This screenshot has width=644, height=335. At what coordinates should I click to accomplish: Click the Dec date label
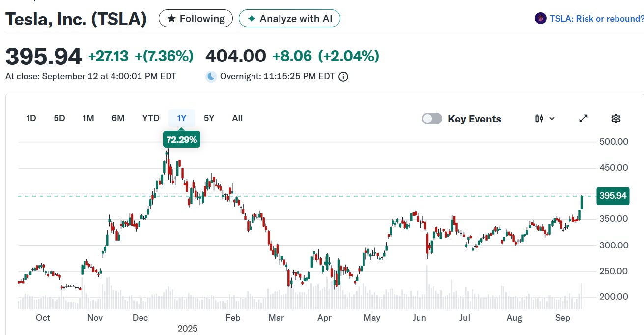[x=140, y=318]
